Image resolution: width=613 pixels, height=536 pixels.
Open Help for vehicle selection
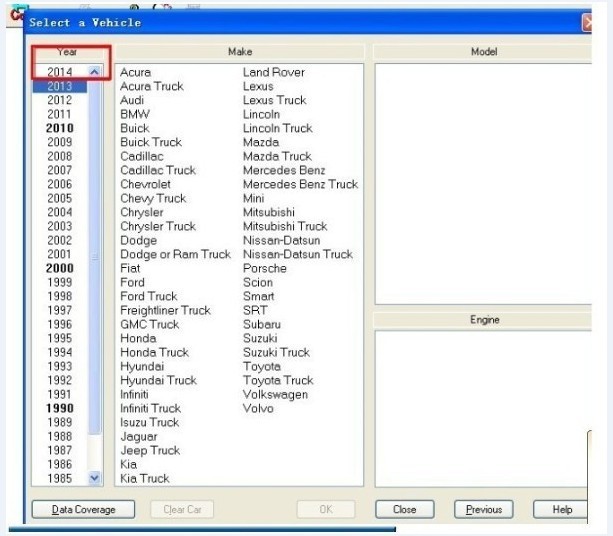click(562, 509)
